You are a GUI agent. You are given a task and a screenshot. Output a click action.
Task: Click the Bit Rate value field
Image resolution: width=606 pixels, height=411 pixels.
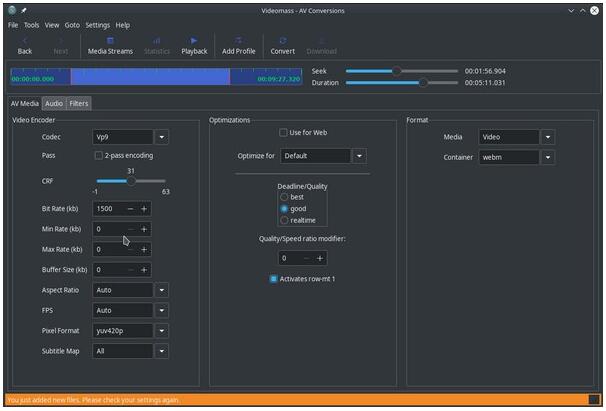pyautogui.click(x=110, y=209)
